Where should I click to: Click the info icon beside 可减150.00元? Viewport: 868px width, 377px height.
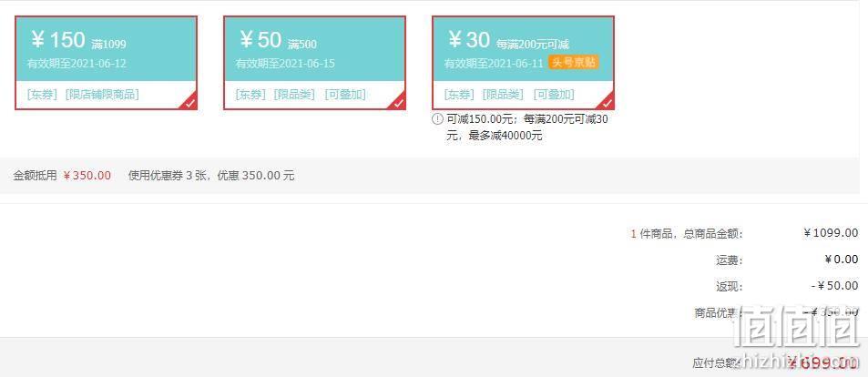(438, 119)
